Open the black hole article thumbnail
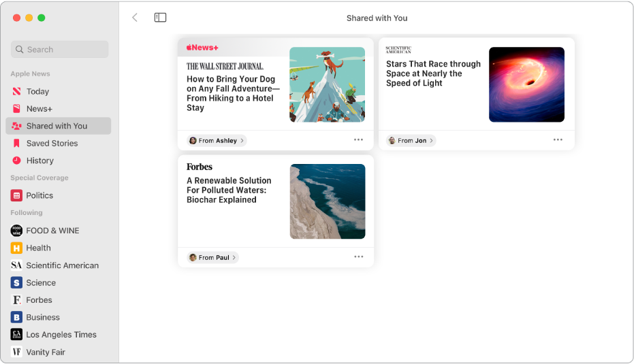Viewport: 634px width, 364px height. pos(526,84)
